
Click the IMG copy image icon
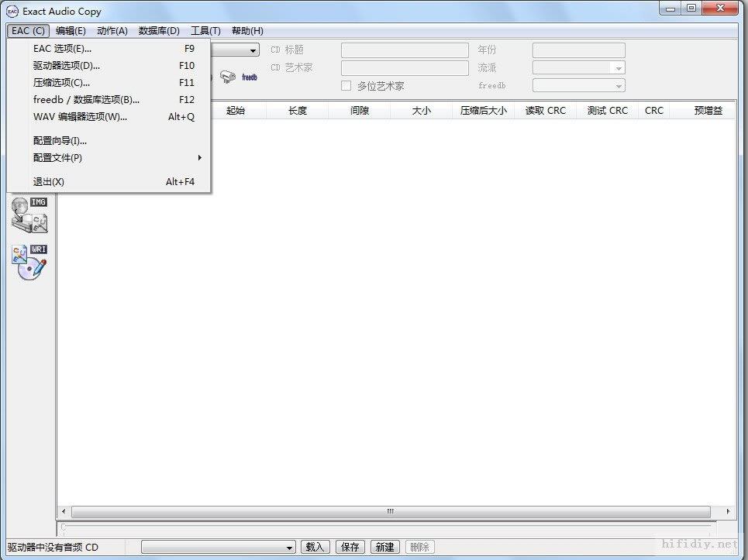click(29, 215)
